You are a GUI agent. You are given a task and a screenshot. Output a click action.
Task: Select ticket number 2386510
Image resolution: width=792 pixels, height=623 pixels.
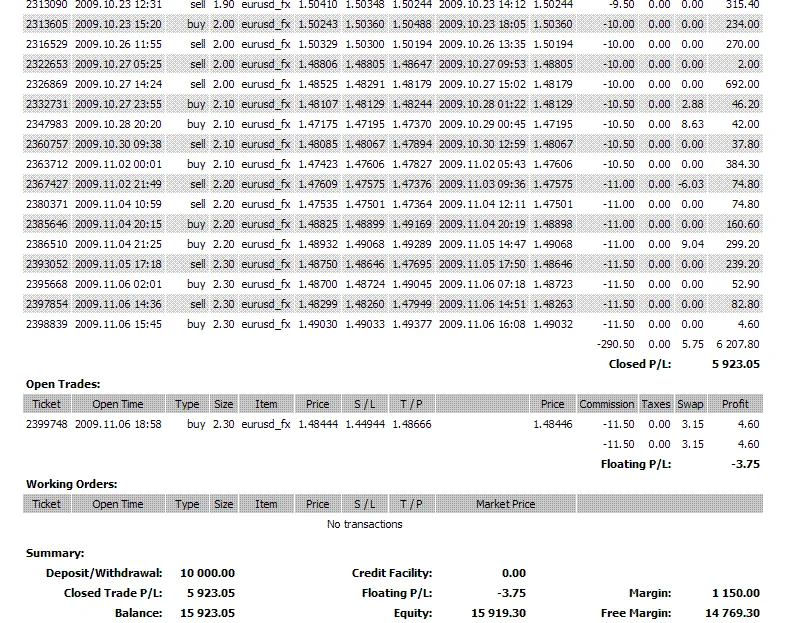46,244
